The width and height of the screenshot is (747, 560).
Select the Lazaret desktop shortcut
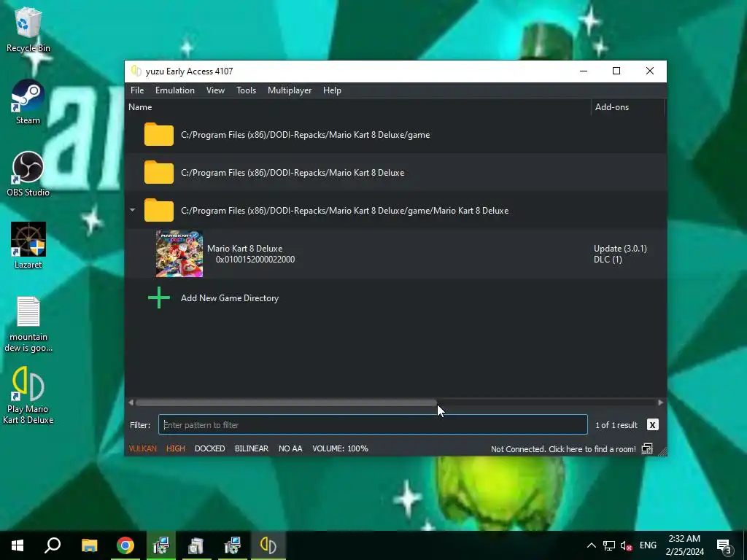tap(28, 246)
